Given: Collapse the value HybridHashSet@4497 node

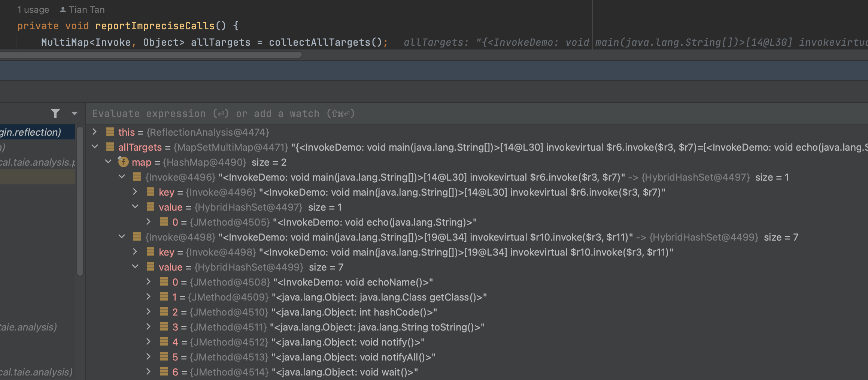Looking at the screenshot, I should coord(135,207).
